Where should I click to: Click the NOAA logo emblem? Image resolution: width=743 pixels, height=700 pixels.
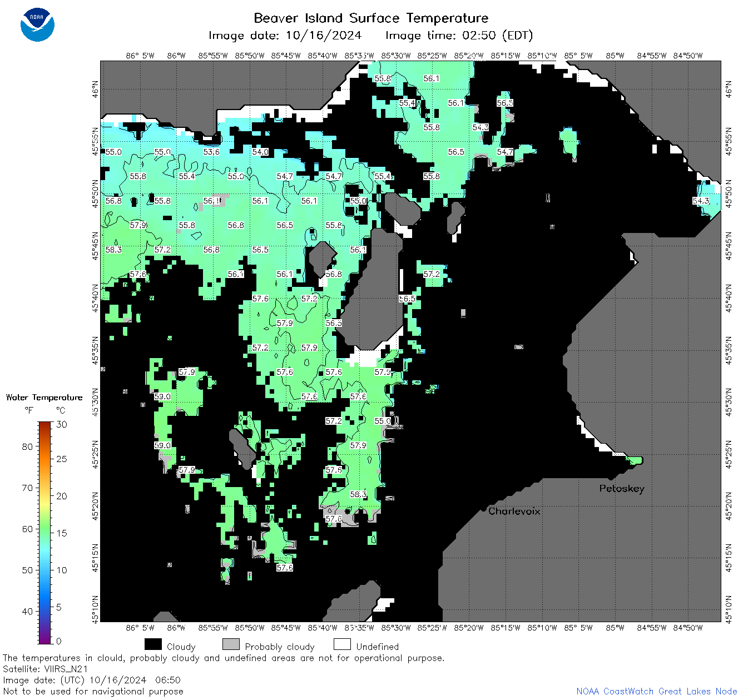pos(37,24)
